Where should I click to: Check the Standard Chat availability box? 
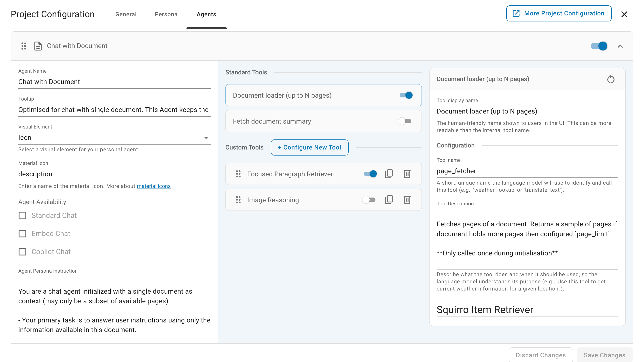click(23, 215)
